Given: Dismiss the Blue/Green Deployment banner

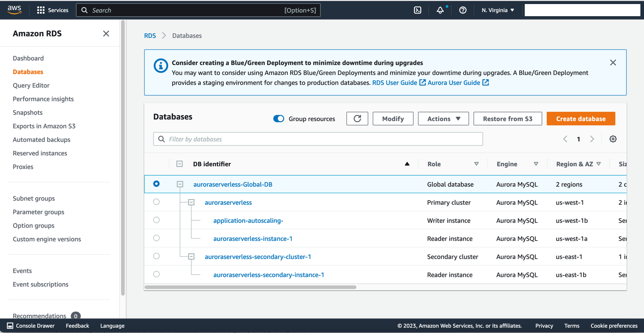Looking at the screenshot, I should pos(613,62).
